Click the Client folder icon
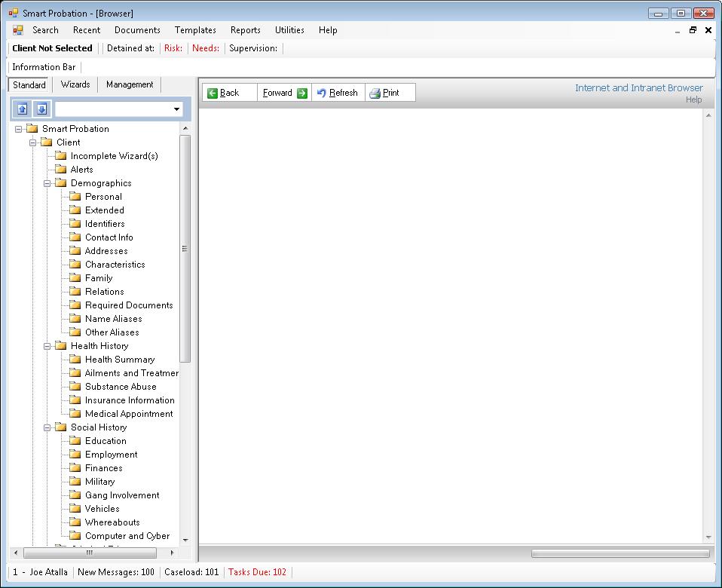The height and width of the screenshot is (588, 722). [47, 142]
